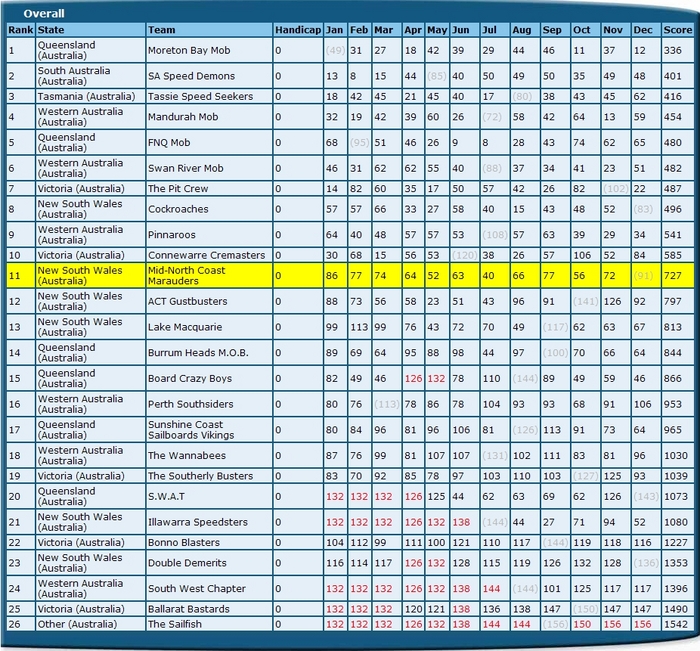Click Other (Australia) state cell

click(x=77, y=625)
